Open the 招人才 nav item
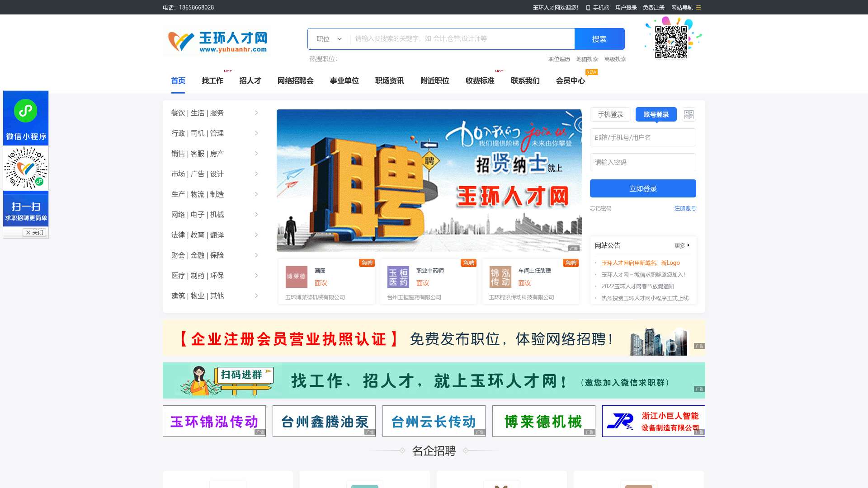Screen dimensions: 868x488 click(x=250, y=81)
